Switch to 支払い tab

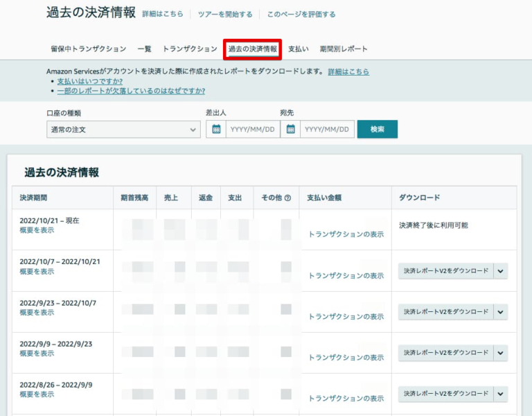click(299, 49)
